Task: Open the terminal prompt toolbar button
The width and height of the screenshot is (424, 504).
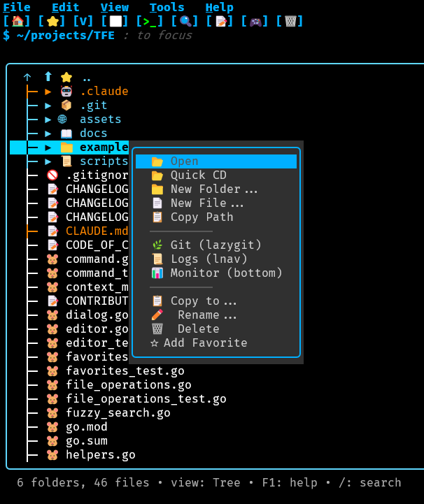Action: [x=150, y=21]
